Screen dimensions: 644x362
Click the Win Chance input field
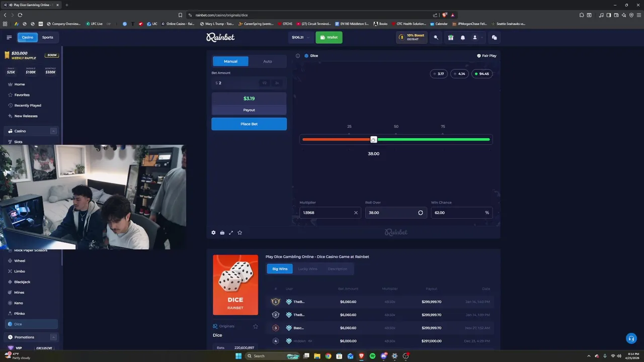pyautogui.click(x=461, y=213)
